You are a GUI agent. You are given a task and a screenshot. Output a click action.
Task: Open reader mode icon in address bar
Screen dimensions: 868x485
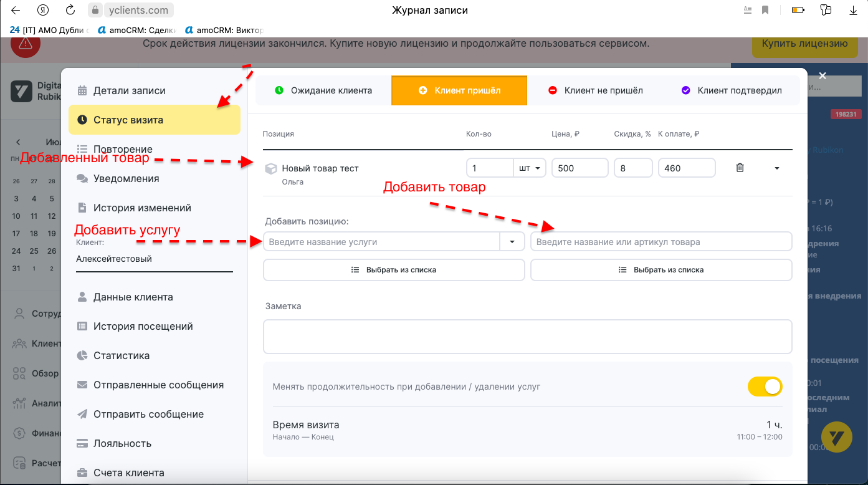click(748, 10)
